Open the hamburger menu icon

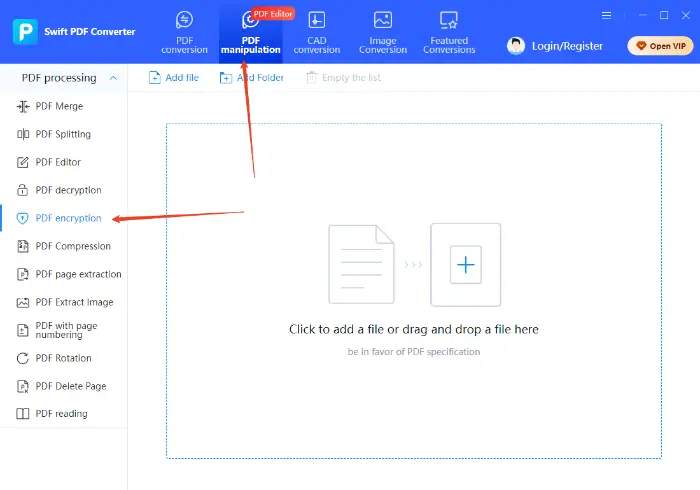(606, 16)
